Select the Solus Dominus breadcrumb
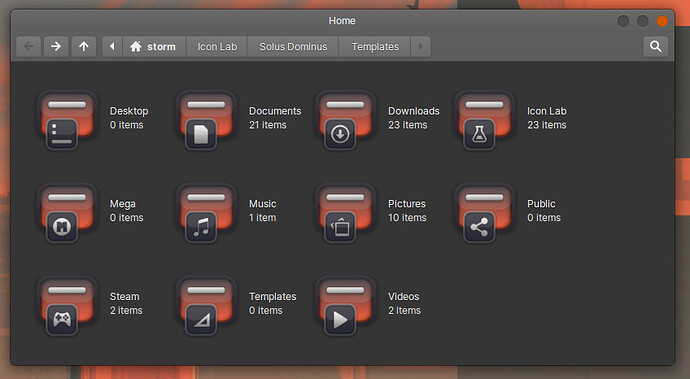 [x=293, y=46]
